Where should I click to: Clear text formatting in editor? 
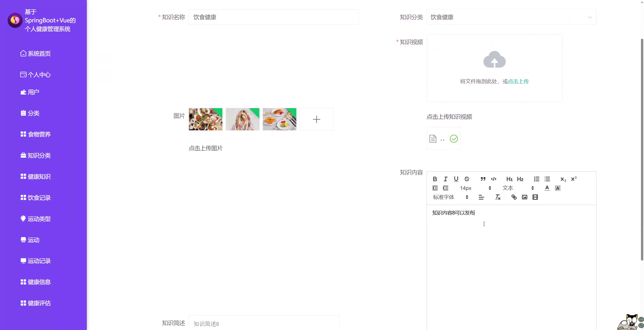tap(498, 197)
